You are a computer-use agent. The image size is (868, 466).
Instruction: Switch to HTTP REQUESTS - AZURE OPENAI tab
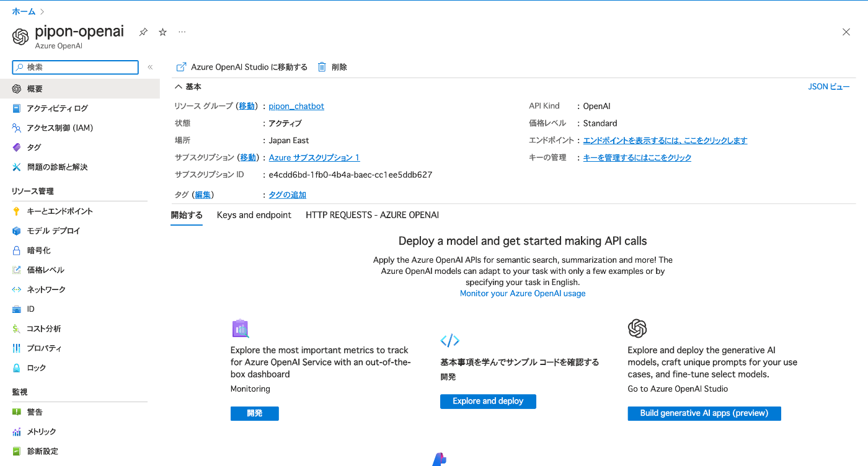pos(372,215)
